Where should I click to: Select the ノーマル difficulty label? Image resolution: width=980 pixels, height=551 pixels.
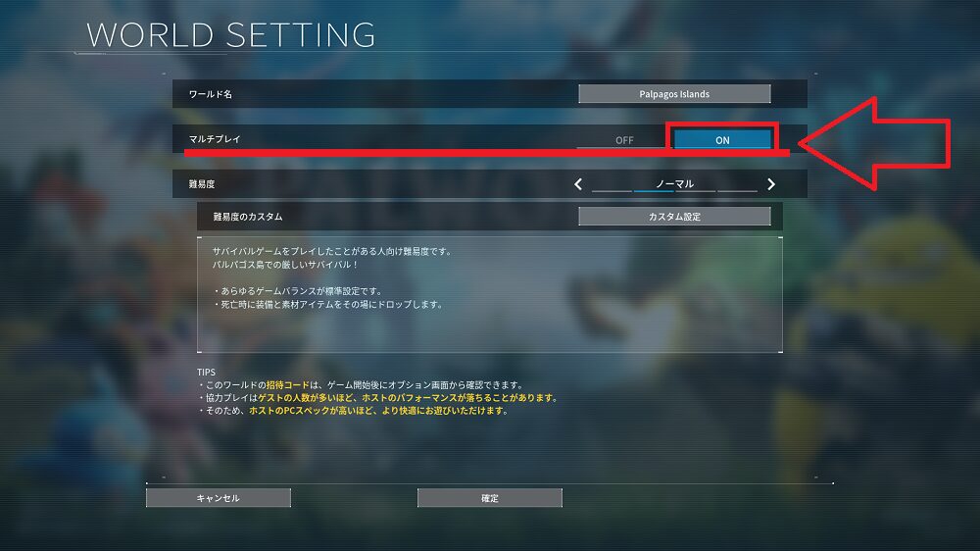coord(674,183)
